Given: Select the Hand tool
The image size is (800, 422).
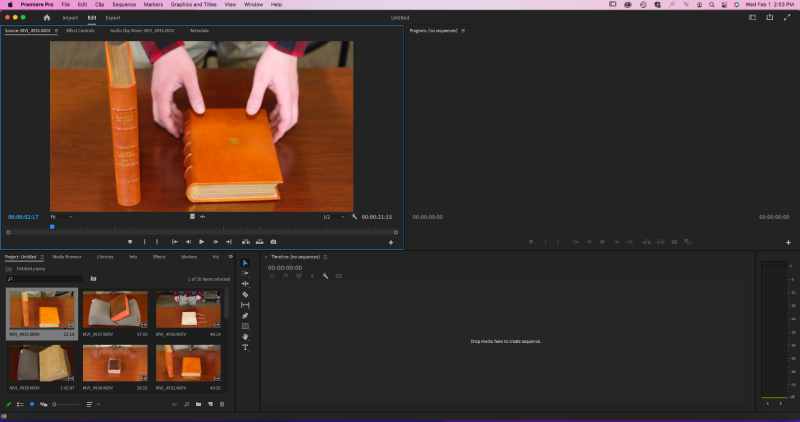Looking at the screenshot, I should coord(245,337).
